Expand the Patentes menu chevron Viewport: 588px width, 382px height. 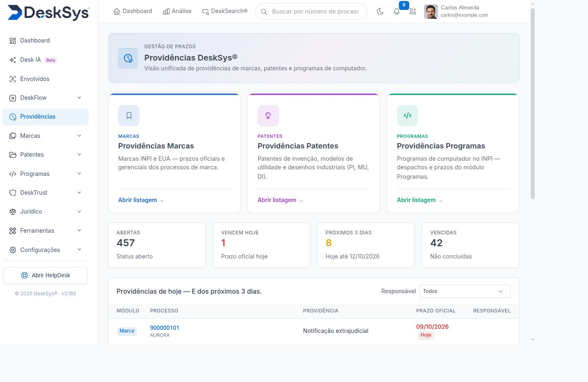pyautogui.click(x=79, y=155)
